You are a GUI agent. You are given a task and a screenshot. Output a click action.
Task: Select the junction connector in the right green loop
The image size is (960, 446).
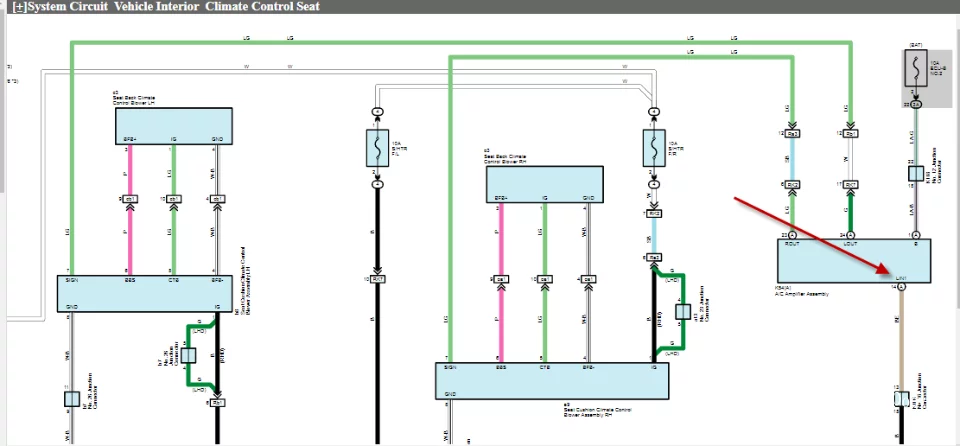pyautogui.click(x=682, y=311)
